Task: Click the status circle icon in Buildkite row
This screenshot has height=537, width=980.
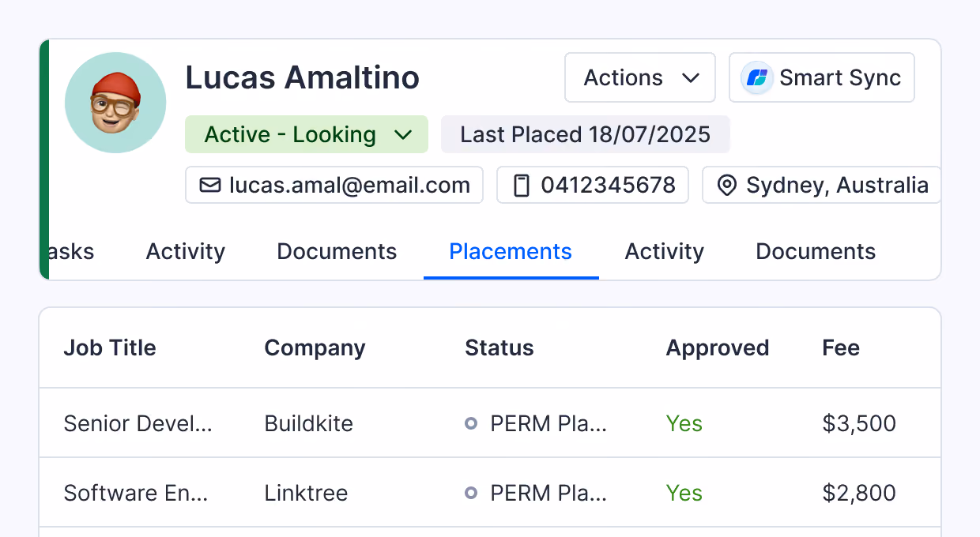Action: [x=471, y=423]
